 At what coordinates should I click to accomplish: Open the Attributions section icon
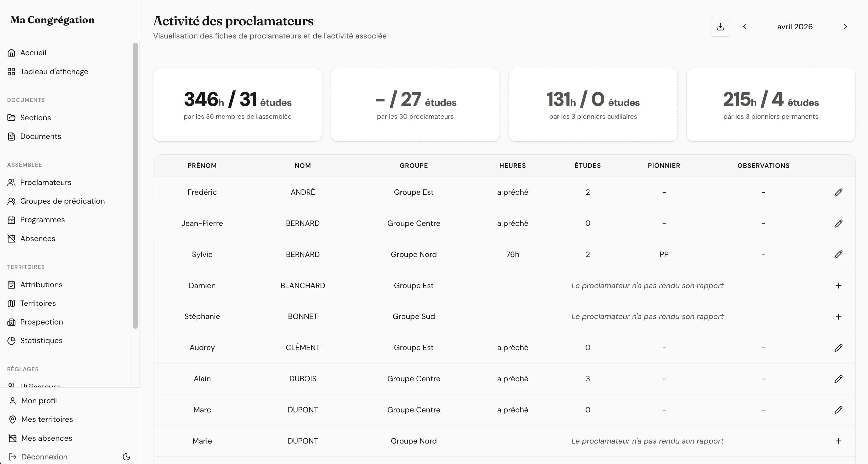12,285
